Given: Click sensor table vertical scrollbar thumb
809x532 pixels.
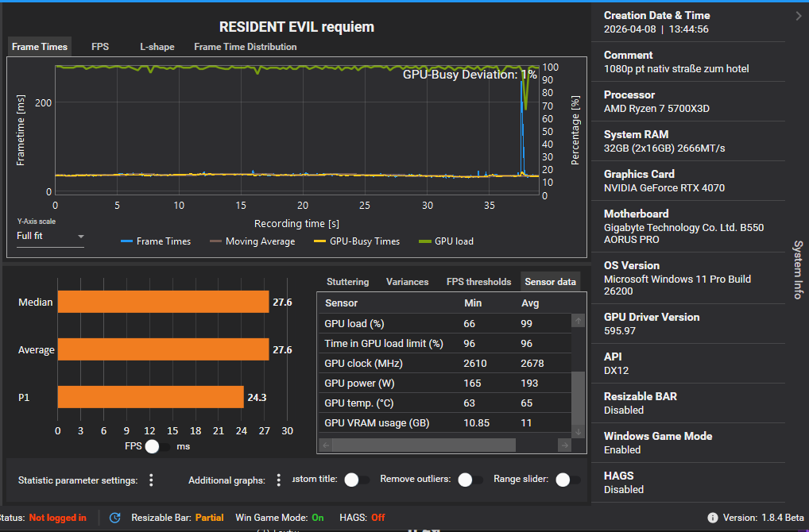Looking at the screenshot, I should (x=579, y=399).
